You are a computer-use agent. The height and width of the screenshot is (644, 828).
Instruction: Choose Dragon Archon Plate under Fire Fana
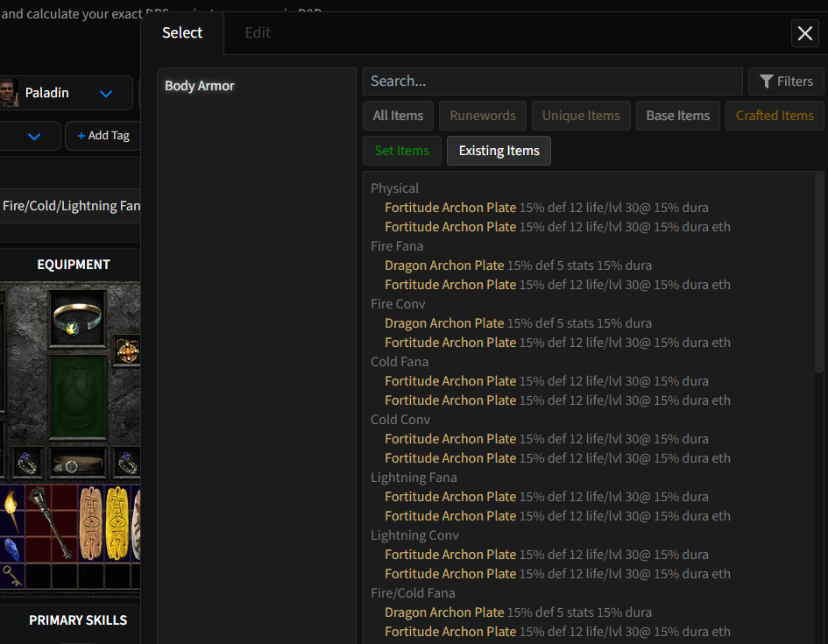[444, 265]
